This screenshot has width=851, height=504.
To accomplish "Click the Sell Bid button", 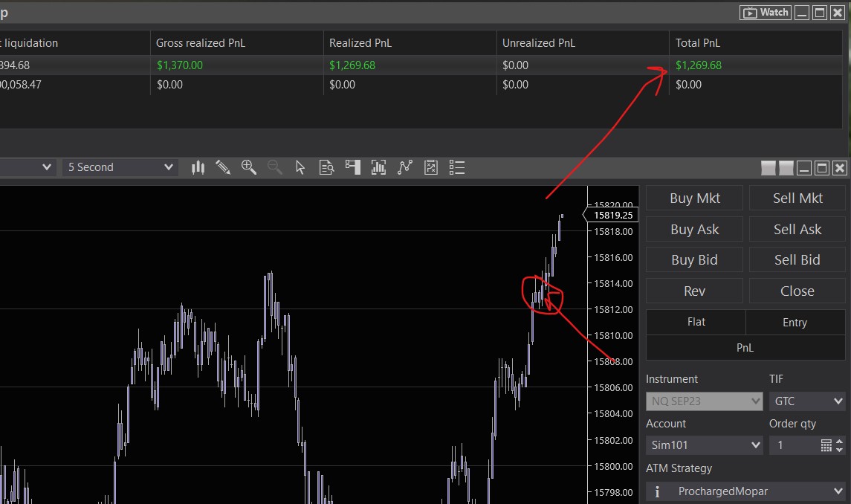I will pyautogui.click(x=797, y=259).
